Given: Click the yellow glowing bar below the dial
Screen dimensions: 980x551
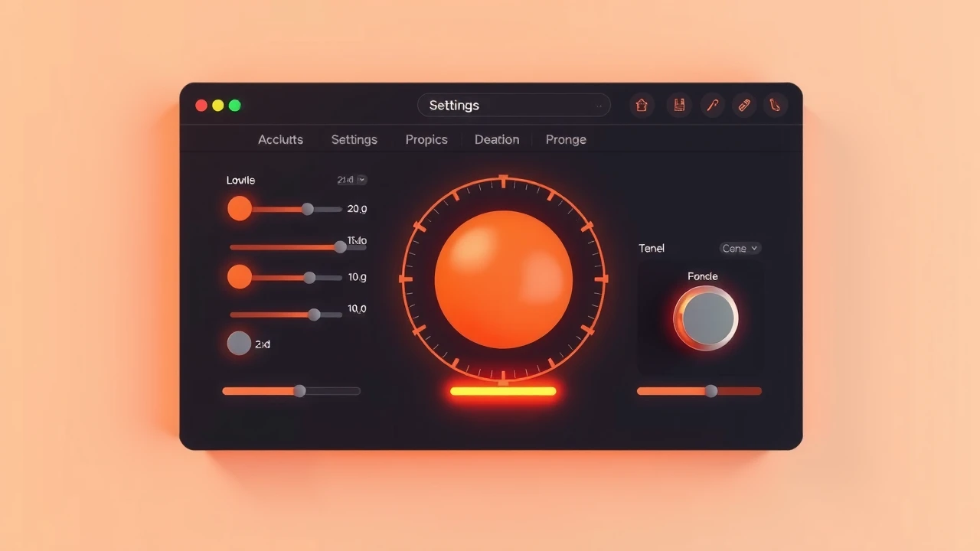Looking at the screenshot, I should click(x=503, y=391).
